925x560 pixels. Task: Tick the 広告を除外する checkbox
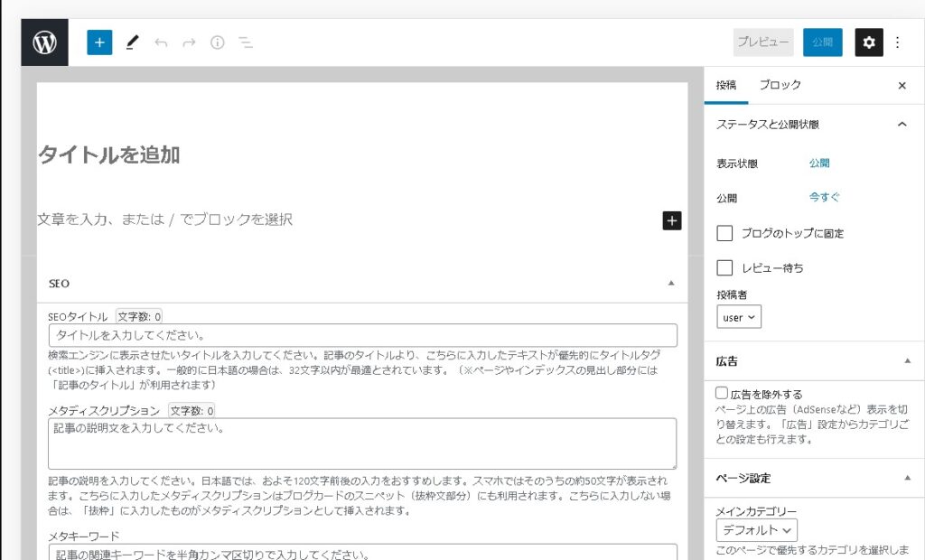click(722, 394)
